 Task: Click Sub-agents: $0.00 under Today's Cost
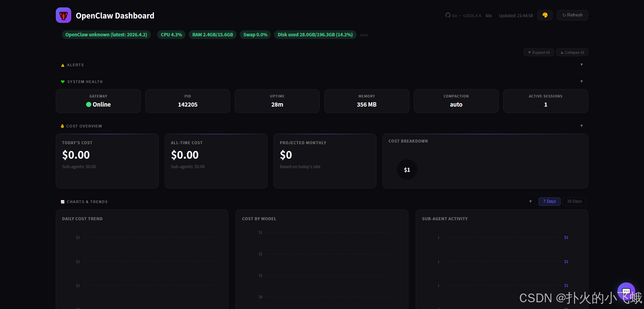coord(79,167)
